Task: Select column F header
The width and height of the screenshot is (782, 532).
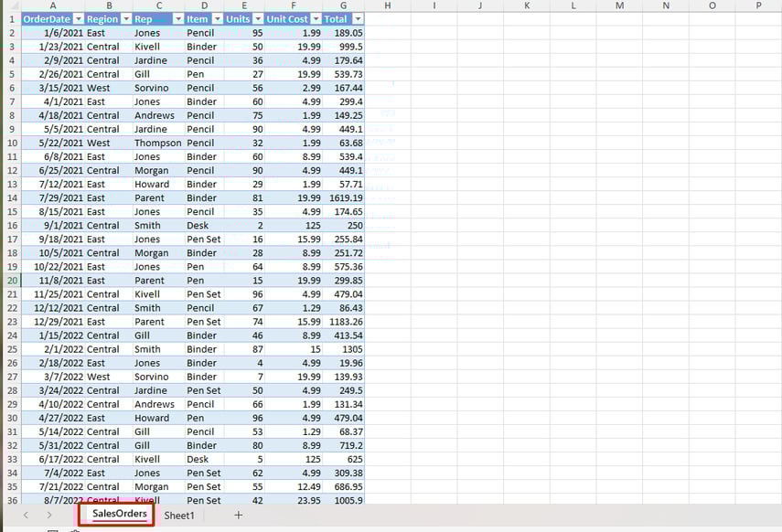Action: pos(294,5)
